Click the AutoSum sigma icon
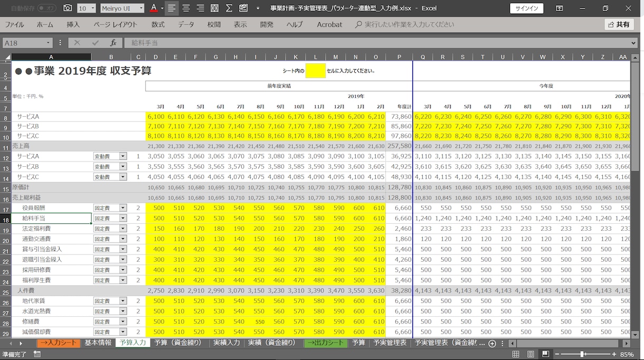The width and height of the screenshot is (644, 360). point(229,8)
